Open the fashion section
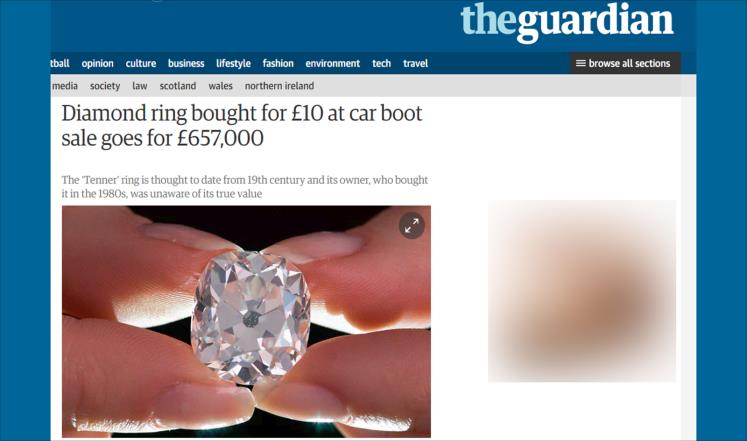This screenshot has width=747, height=441. pos(278,63)
